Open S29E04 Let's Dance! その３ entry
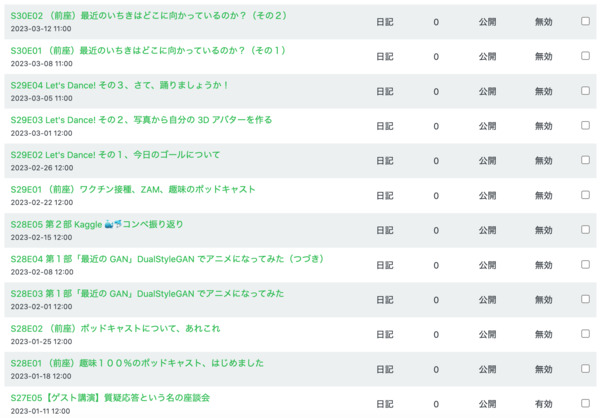 point(120,85)
